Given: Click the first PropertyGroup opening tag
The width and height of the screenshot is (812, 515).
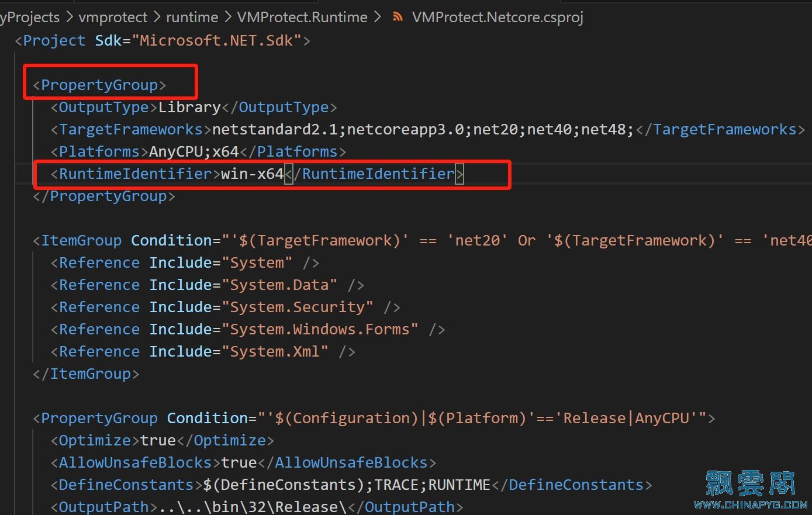Looking at the screenshot, I should pyautogui.click(x=100, y=85).
